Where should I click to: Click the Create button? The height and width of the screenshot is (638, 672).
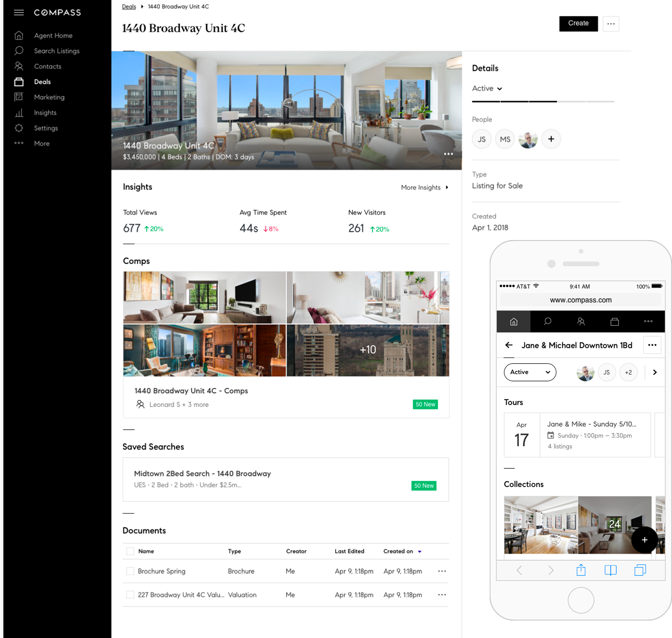coord(578,24)
